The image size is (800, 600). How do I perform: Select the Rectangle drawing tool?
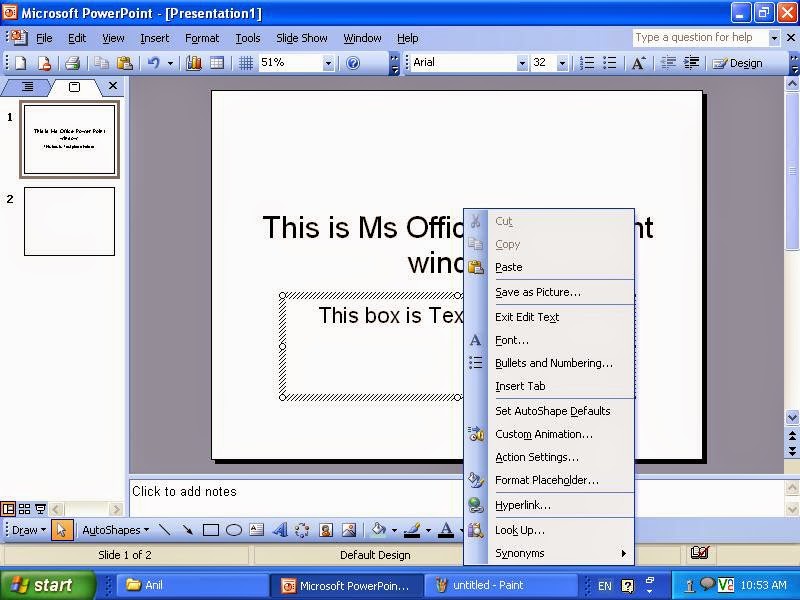[211, 531]
